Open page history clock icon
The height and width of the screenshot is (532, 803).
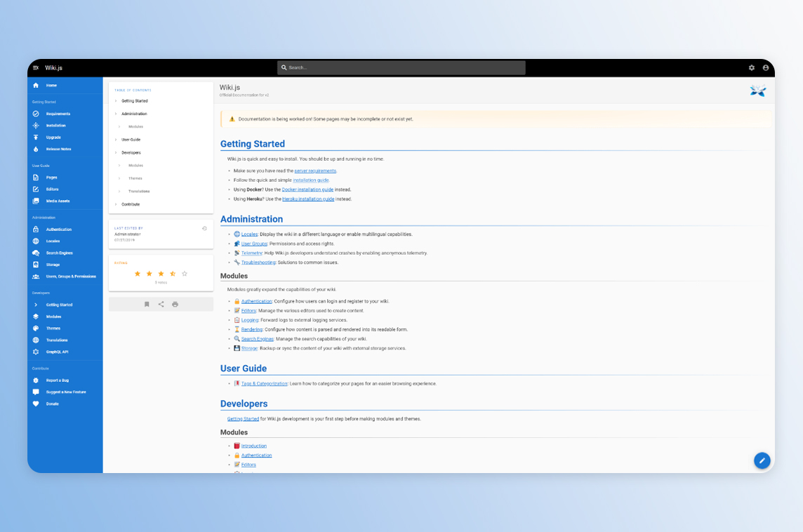click(204, 228)
